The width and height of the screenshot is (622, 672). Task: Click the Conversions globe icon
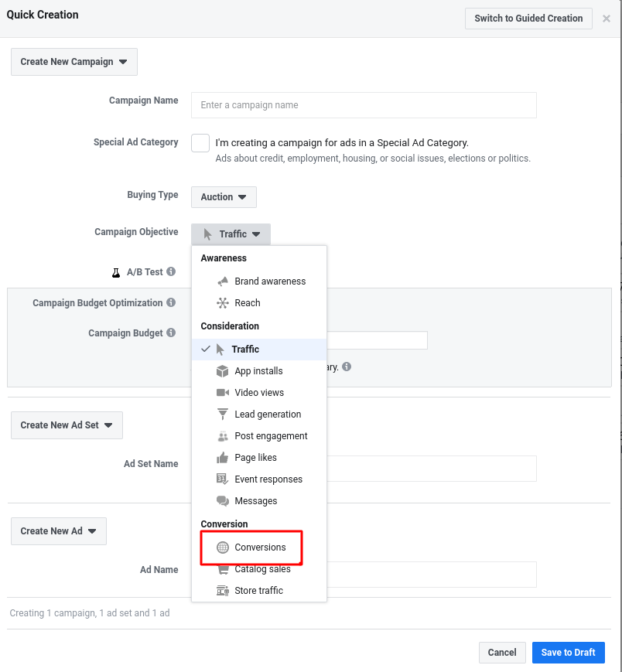click(x=223, y=547)
